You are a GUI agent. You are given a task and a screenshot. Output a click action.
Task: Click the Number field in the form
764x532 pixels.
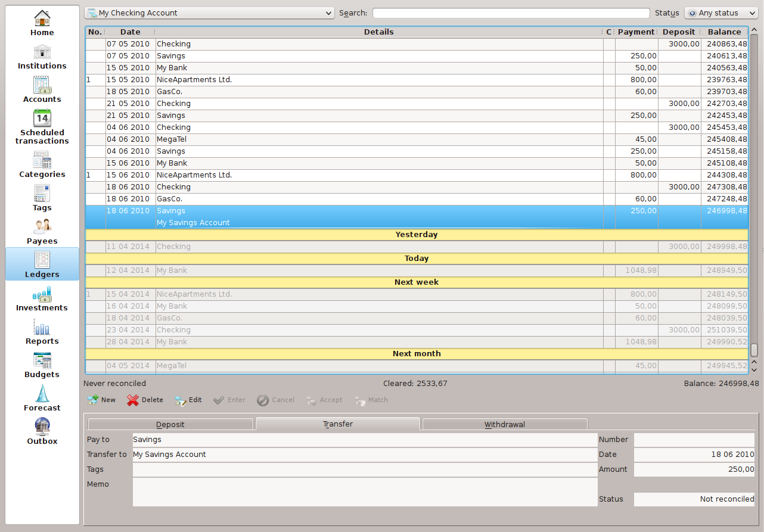(694, 440)
